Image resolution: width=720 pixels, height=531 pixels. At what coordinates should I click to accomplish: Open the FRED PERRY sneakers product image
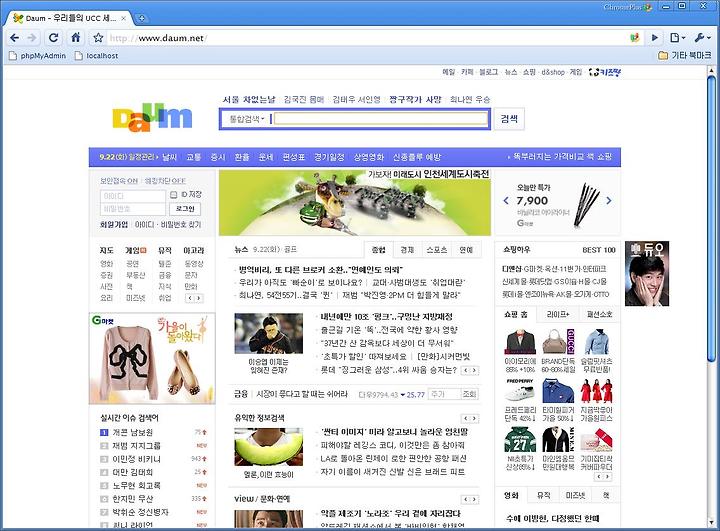[x=520, y=391]
